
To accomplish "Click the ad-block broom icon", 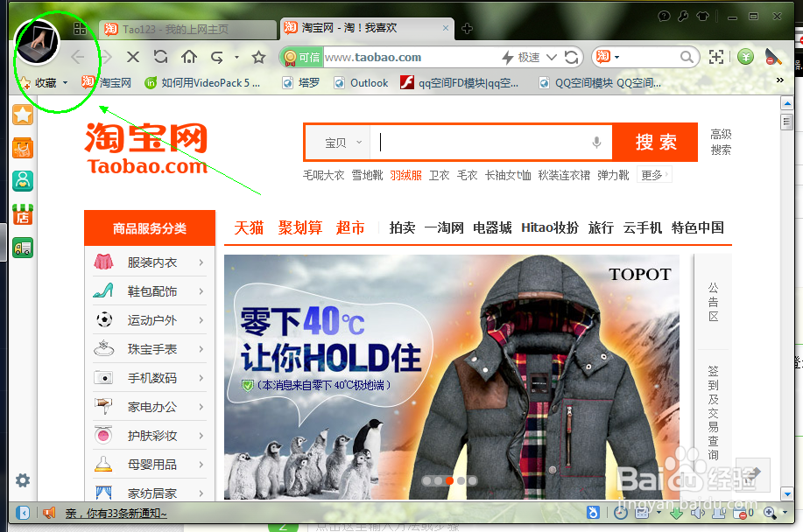I will coord(772,57).
